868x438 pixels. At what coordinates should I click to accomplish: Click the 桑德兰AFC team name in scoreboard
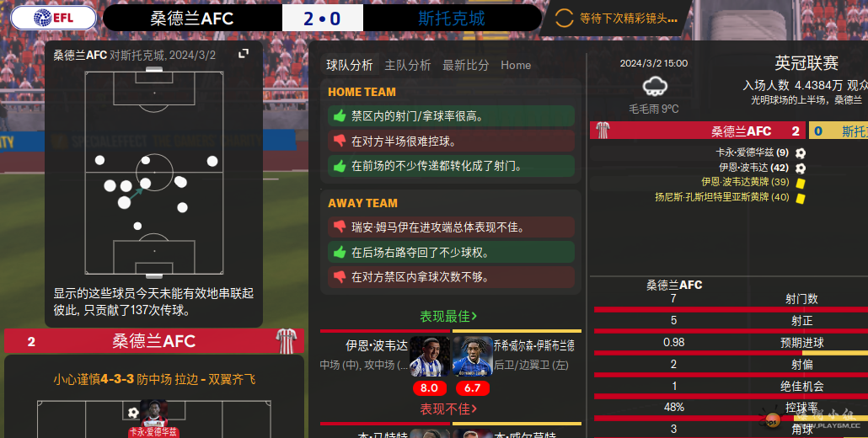pyautogui.click(x=191, y=19)
